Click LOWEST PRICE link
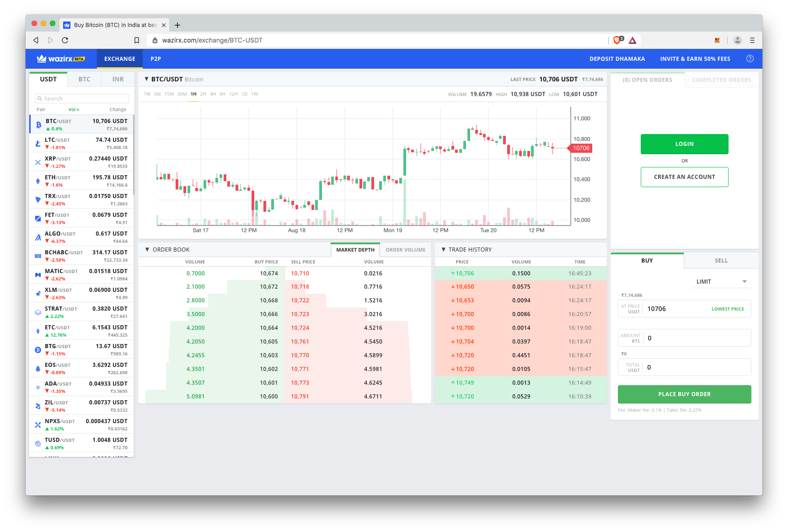Viewport: 788px width, 532px height. click(728, 309)
